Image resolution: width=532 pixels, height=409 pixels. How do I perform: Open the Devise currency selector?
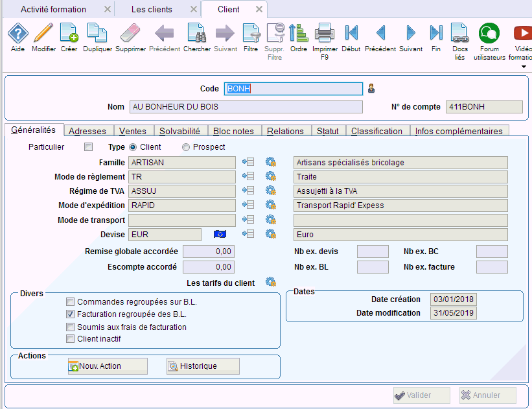coord(249,234)
